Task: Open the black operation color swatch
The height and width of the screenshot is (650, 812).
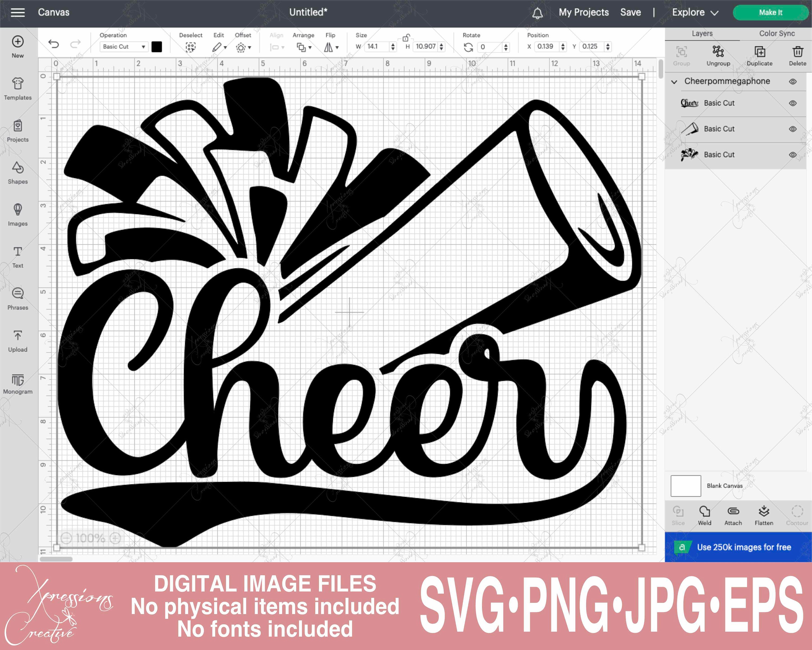Action: point(157,47)
